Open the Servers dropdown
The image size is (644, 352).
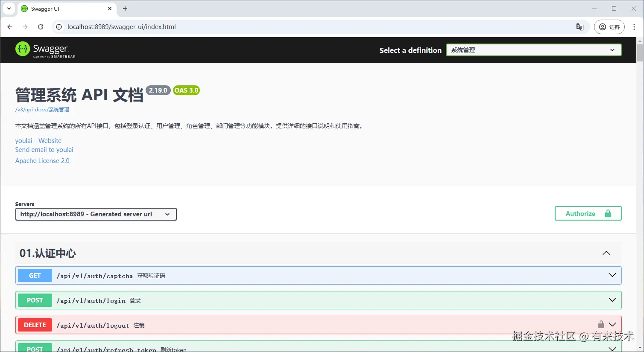point(96,214)
